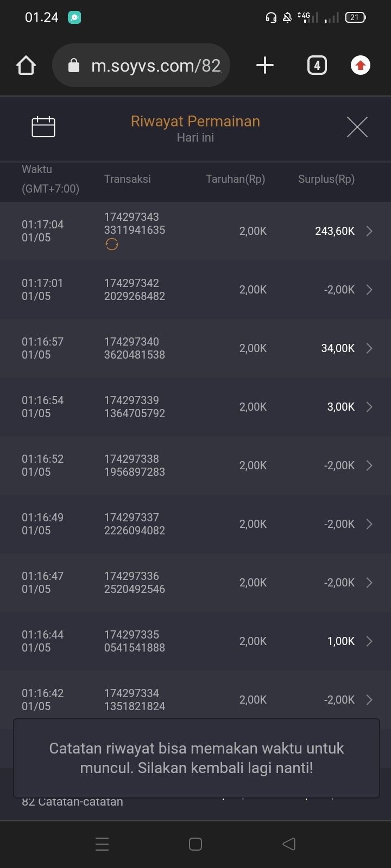Tap the Riwayat Permainan Hari ini title
Viewport: 391px width, 868px height.
click(x=195, y=128)
